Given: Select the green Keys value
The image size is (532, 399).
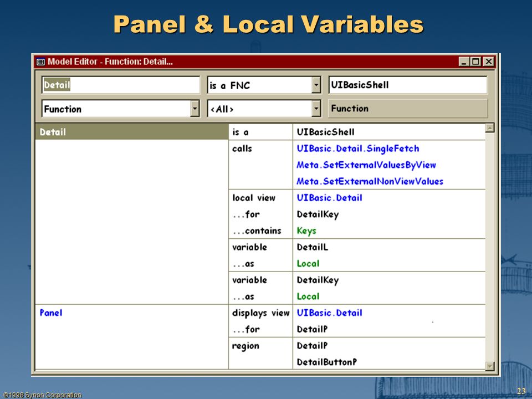Looking at the screenshot, I should 306,231.
